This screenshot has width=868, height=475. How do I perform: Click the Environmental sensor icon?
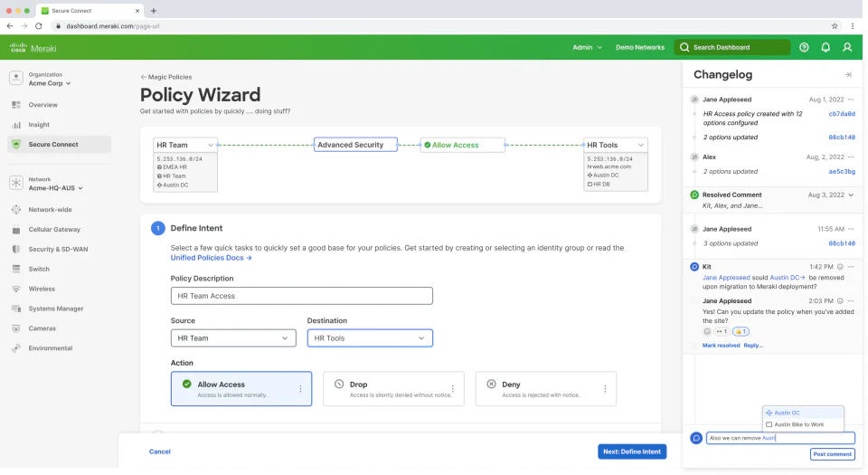[x=16, y=348]
